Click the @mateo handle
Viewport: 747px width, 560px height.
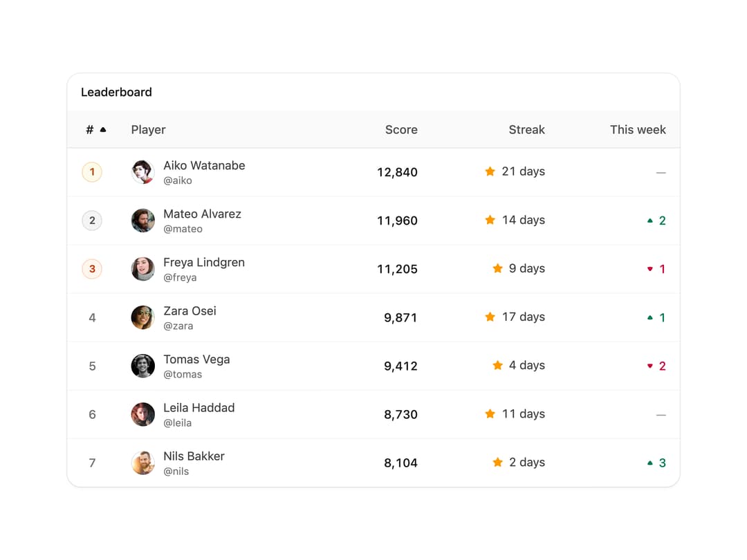(x=183, y=229)
